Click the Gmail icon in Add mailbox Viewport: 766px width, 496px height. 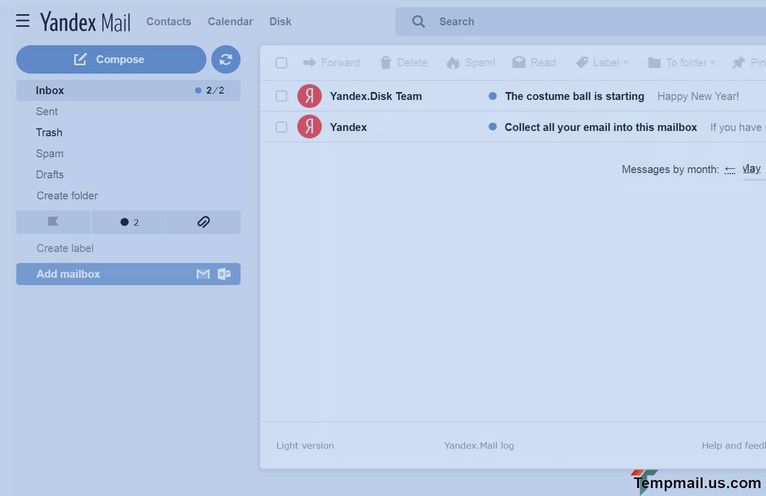(x=203, y=274)
